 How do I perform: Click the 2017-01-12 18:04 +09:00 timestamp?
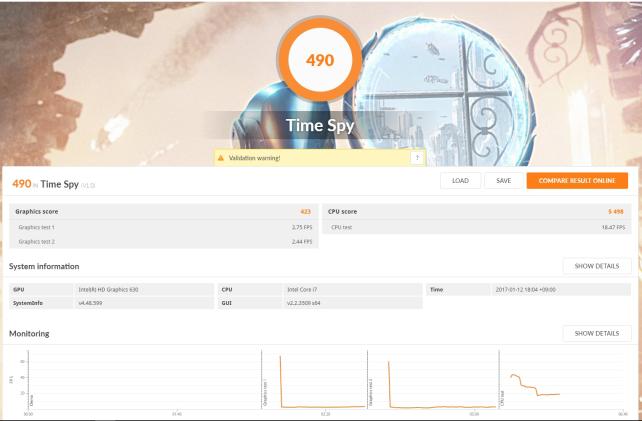(x=526, y=290)
